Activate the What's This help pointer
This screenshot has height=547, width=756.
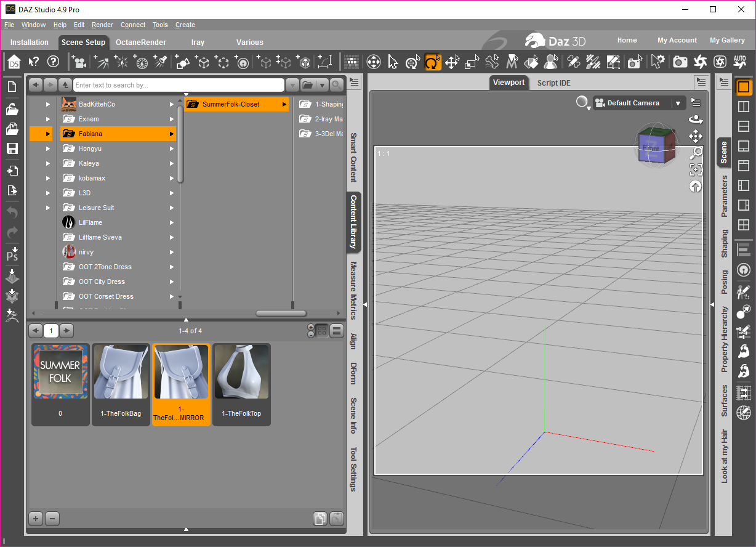[x=34, y=62]
